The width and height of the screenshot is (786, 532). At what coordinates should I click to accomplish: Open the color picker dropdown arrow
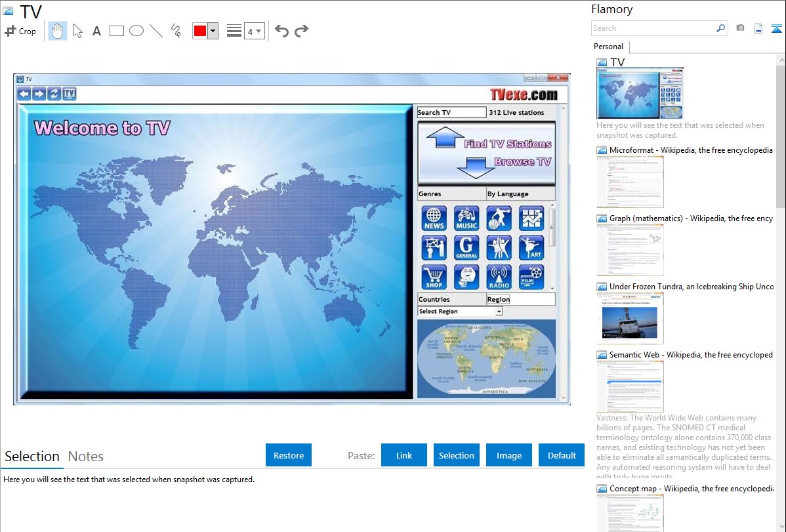[213, 31]
